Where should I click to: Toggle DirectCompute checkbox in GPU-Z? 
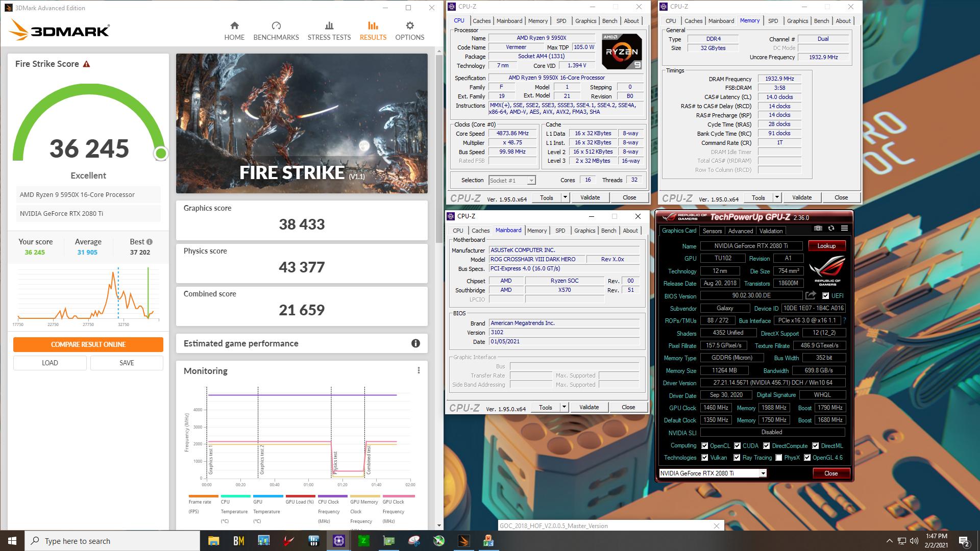click(x=766, y=445)
